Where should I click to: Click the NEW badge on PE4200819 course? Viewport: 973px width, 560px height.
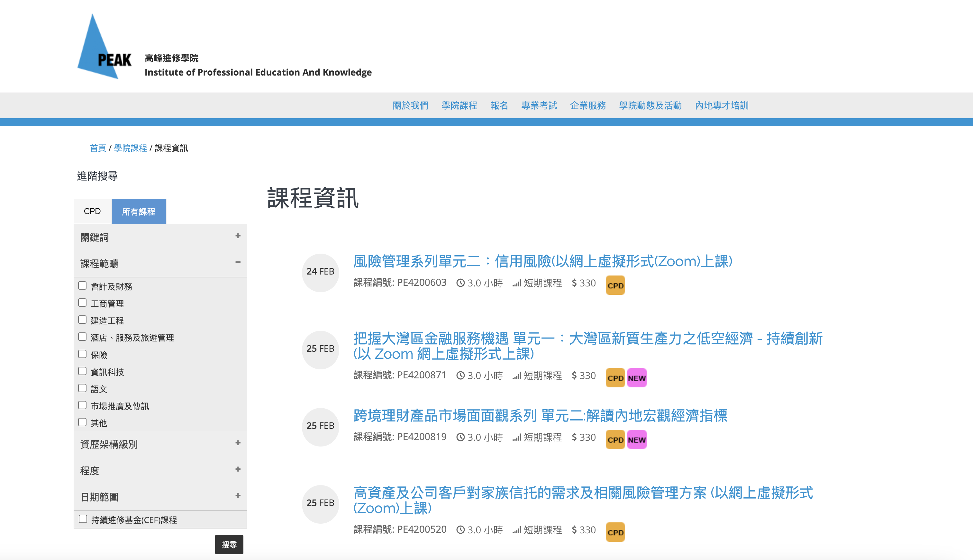tap(636, 440)
